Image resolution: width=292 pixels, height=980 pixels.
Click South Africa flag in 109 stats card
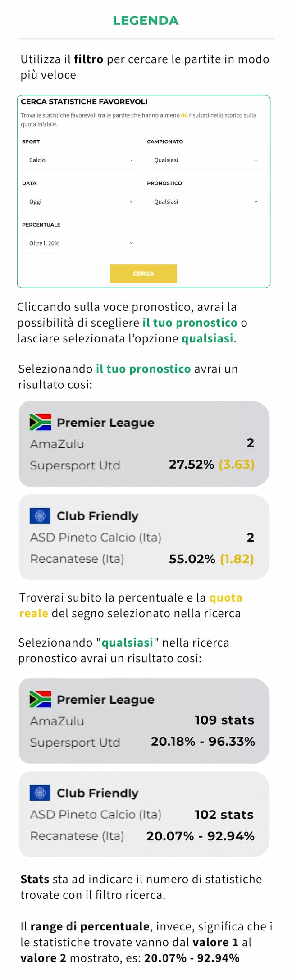(40, 699)
